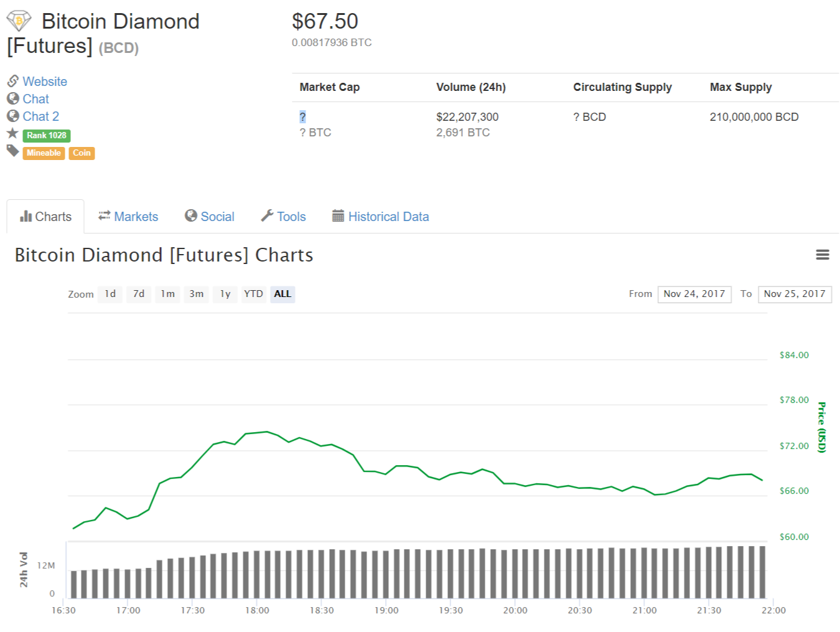Click the chain link icon beside Website

coord(12,81)
